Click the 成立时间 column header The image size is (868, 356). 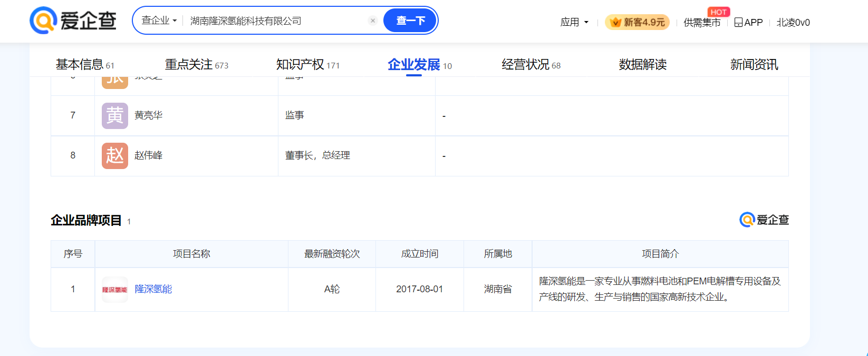pos(419,254)
